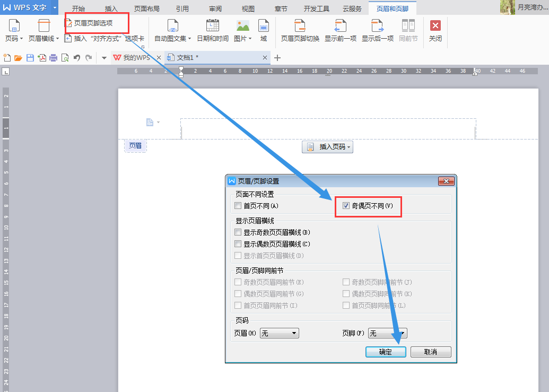This screenshot has height=392, width=549.
Task: Click the WPS 文字 logo button
Action: [25, 7]
